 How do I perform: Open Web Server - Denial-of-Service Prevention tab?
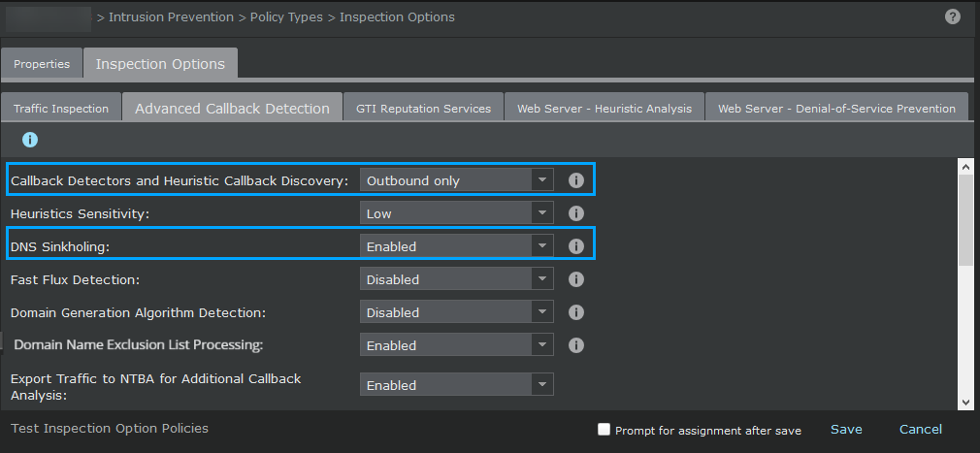coord(836,108)
